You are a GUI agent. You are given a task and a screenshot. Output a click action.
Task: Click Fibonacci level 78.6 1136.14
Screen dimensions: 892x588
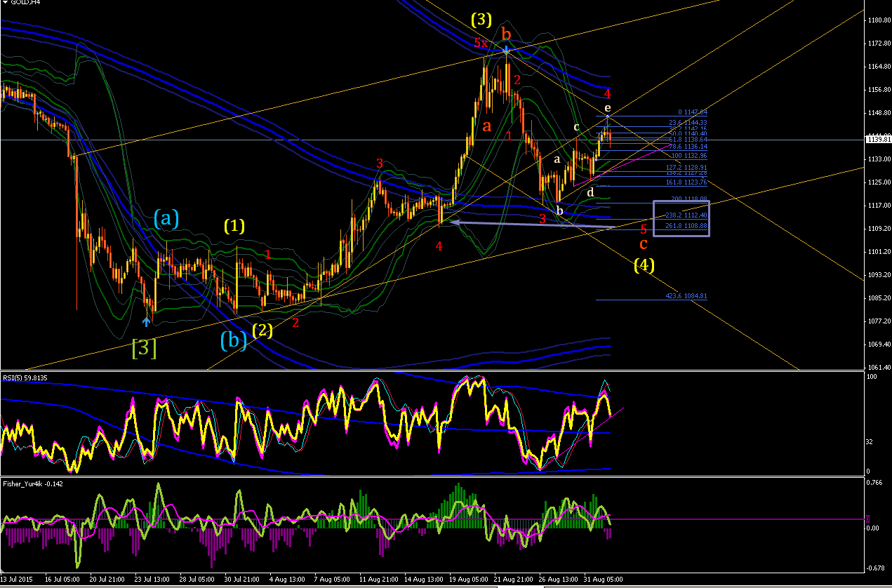pyautogui.click(x=688, y=147)
